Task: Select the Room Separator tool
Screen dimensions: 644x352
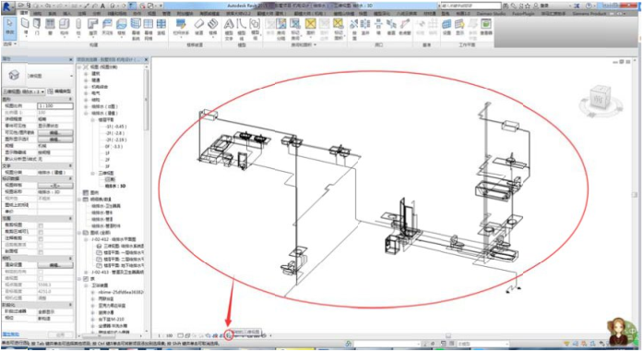Action: pyautogui.click(x=281, y=29)
